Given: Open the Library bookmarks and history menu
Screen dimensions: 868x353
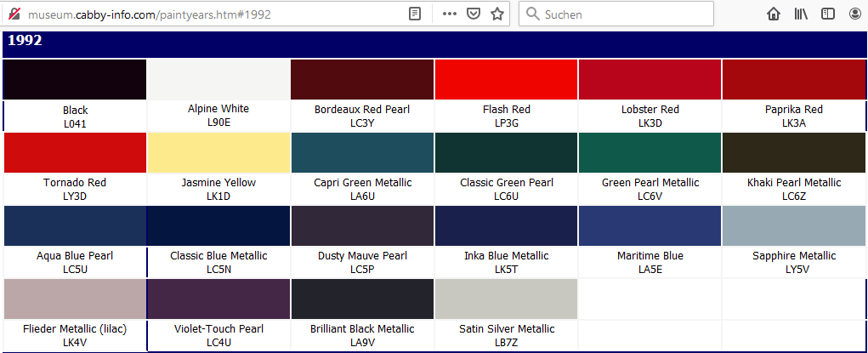Looking at the screenshot, I should (x=801, y=14).
